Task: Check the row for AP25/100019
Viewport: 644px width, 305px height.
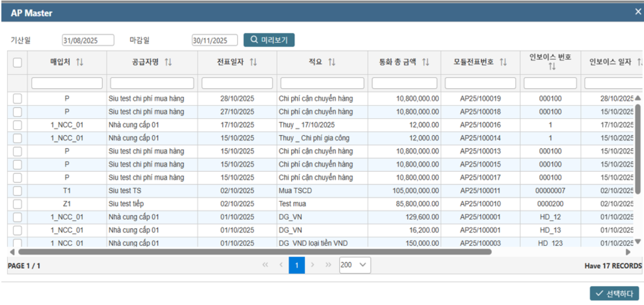Action: coord(17,99)
